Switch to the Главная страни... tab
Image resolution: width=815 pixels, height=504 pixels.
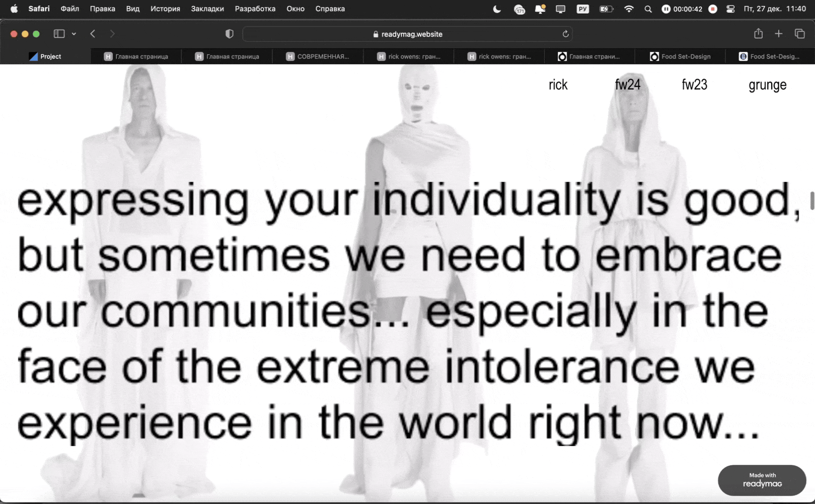pos(589,56)
